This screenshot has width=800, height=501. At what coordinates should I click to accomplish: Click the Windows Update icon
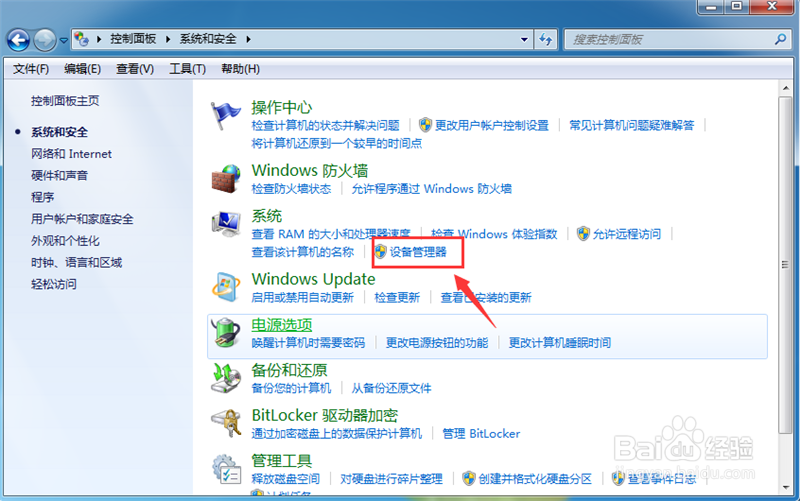pos(226,287)
